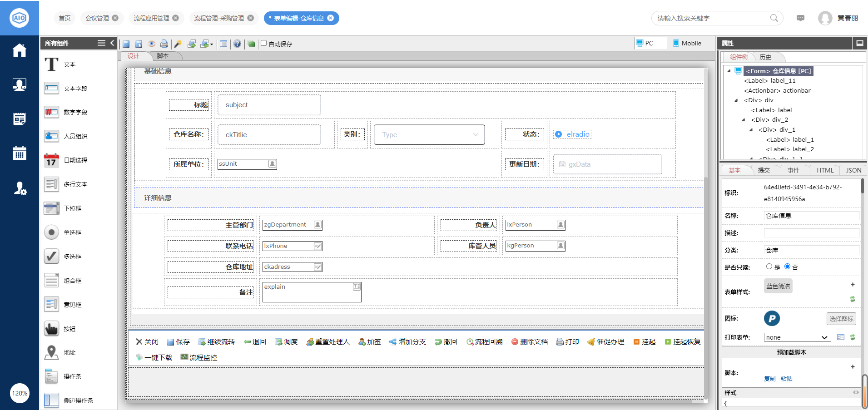Open the help question mark icon

pyautogui.click(x=237, y=44)
